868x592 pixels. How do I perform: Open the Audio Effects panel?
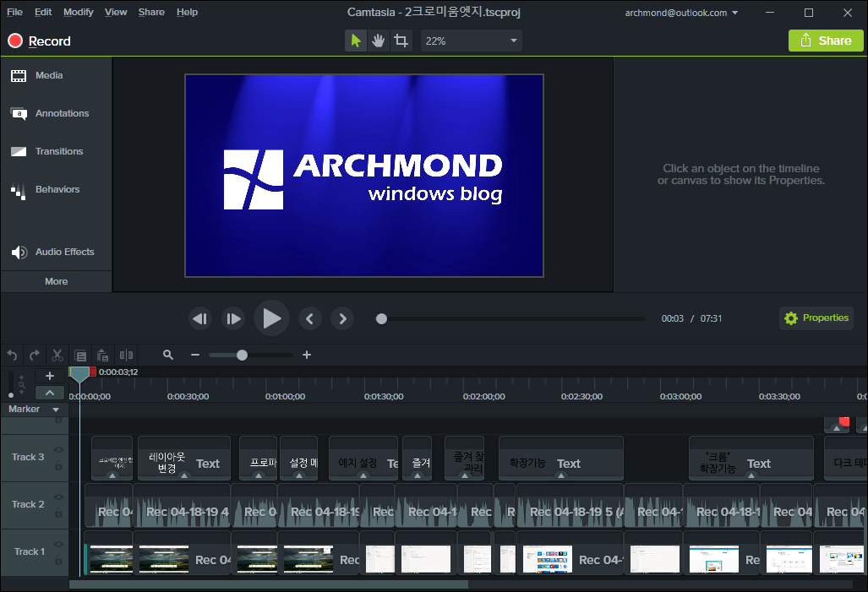pos(52,253)
